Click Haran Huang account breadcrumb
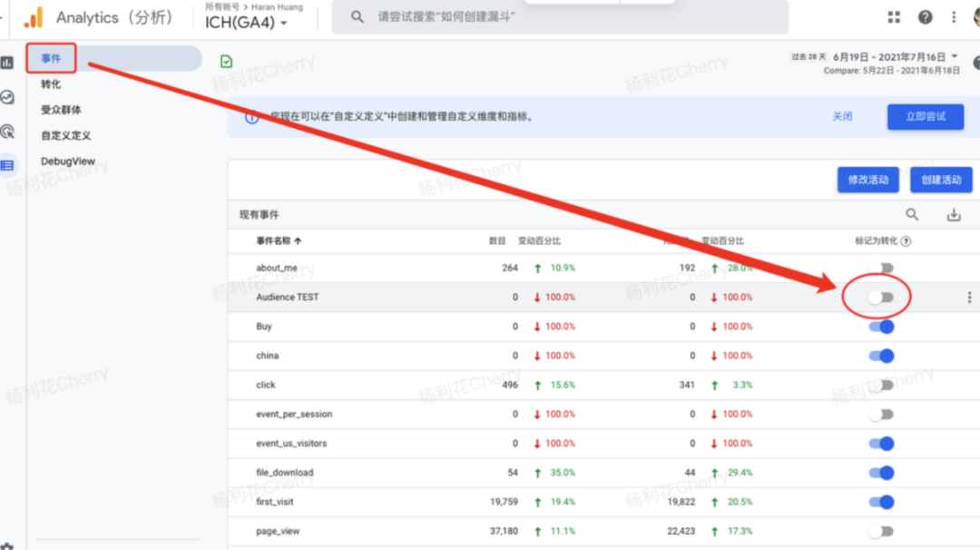Viewport: 980px width, 550px height. pyautogui.click(x=277, y=7)
